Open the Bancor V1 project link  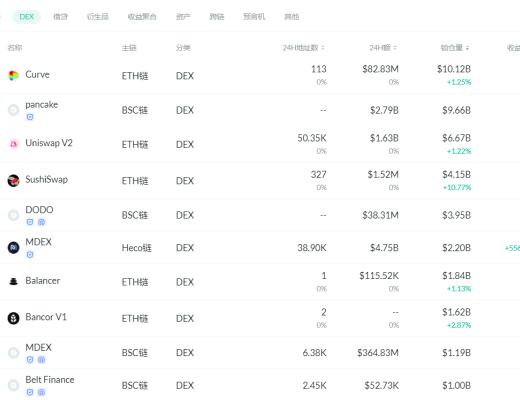(46, 317)
